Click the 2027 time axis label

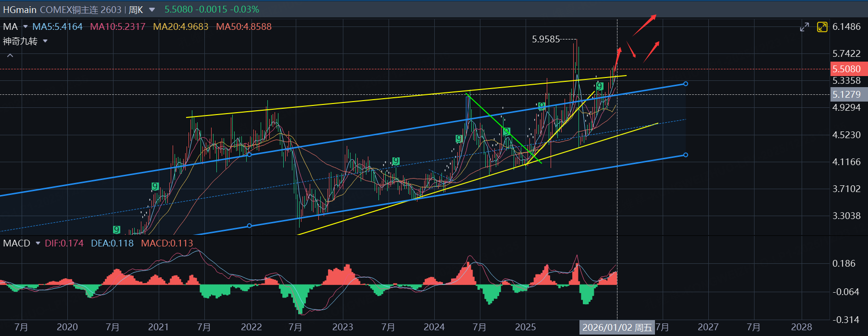point(708,327)
